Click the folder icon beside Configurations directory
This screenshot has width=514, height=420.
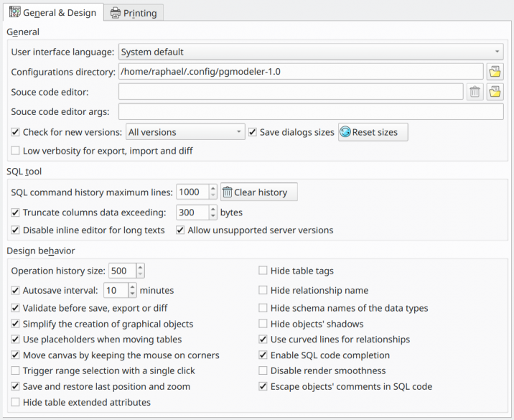click(x=495, y=72)
